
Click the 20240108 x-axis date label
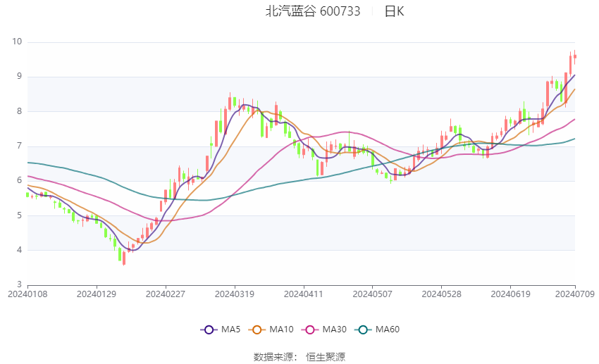coord(27,294)
